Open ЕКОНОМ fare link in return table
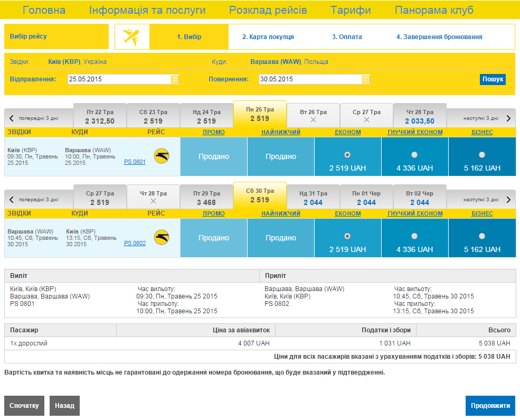This screenshot has width=520, height=420. pos(347,213)
